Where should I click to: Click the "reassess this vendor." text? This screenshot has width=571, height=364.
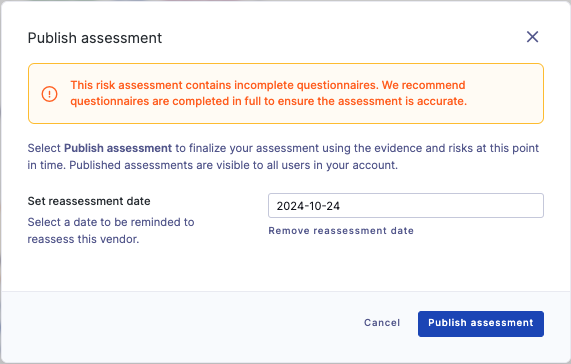[83, 239]
